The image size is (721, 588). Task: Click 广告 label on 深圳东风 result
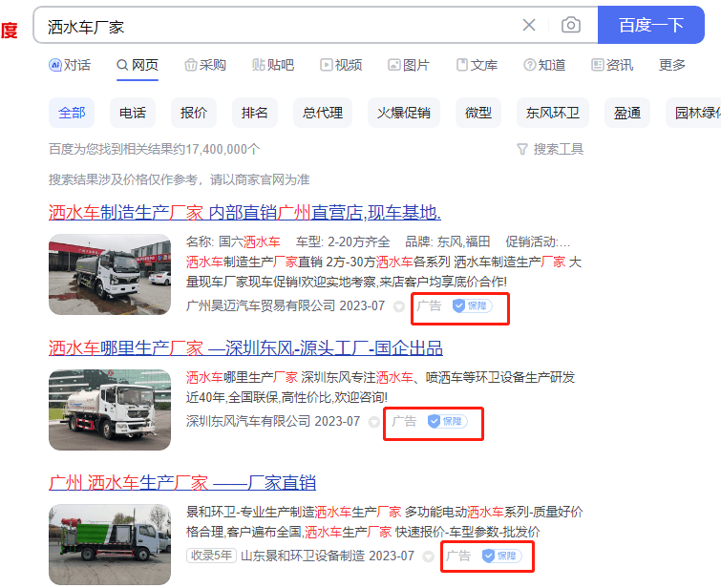pyautogui.click(x=404, y=421)
